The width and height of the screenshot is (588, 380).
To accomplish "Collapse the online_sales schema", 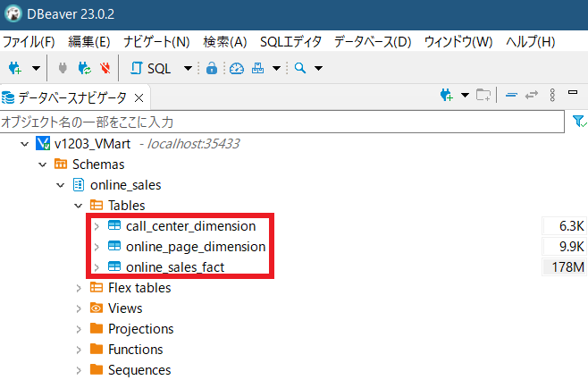I will [x=61, y=185].
